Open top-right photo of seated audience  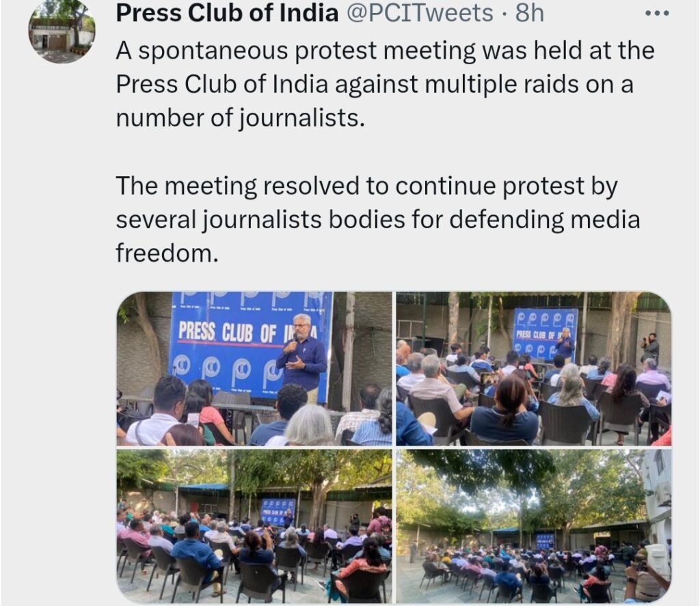(533, 369)
